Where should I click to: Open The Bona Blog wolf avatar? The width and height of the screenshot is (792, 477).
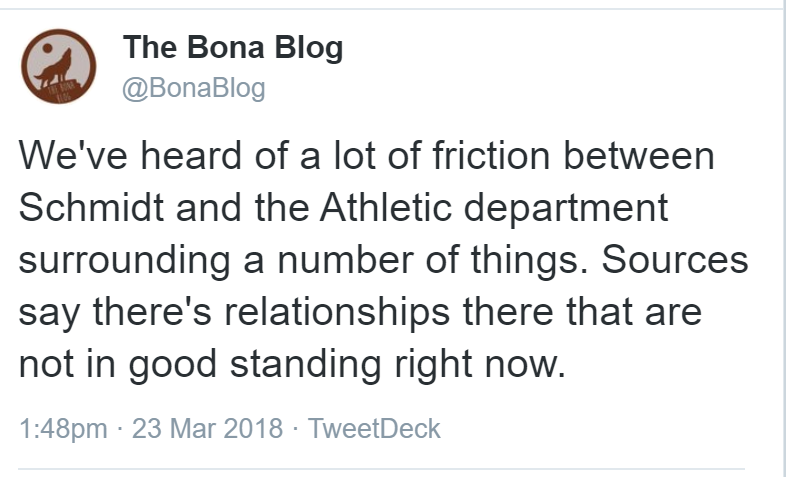point(59,66)
